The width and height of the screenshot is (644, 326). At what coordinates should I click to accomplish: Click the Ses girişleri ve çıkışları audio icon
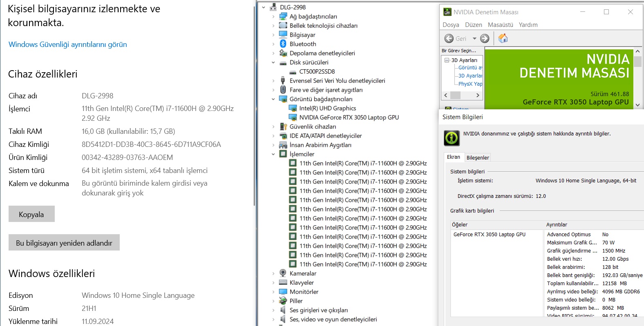pyautogui.click(x=283, y=310)
